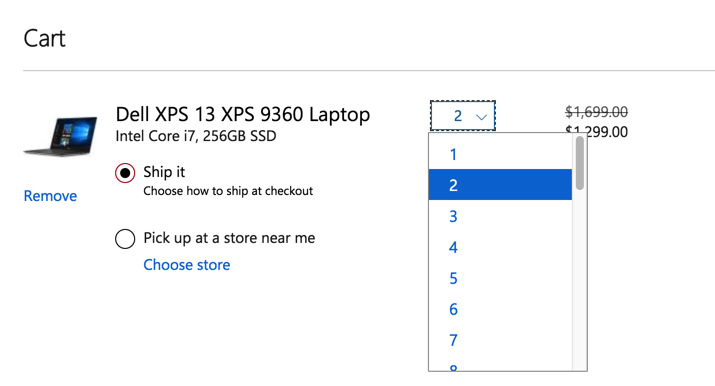
Task: Choose highlighted quantity 2 option
Action: point(500,185)
